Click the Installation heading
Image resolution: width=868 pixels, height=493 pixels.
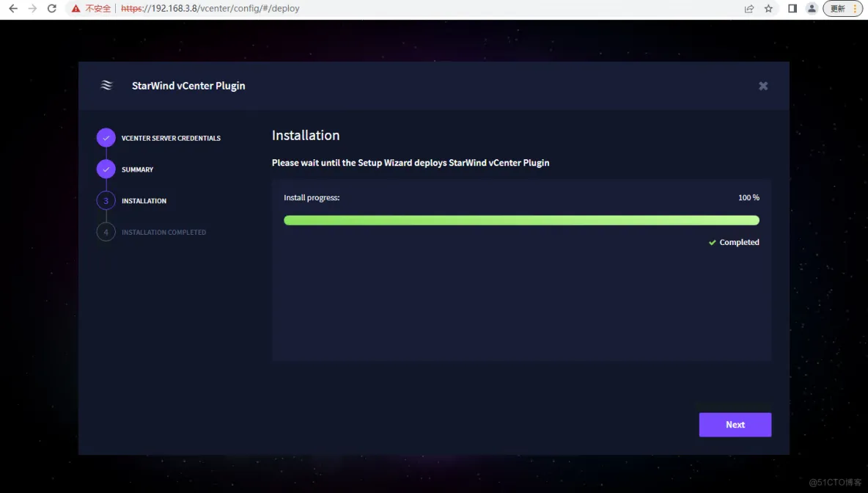[x=306, y=135]
